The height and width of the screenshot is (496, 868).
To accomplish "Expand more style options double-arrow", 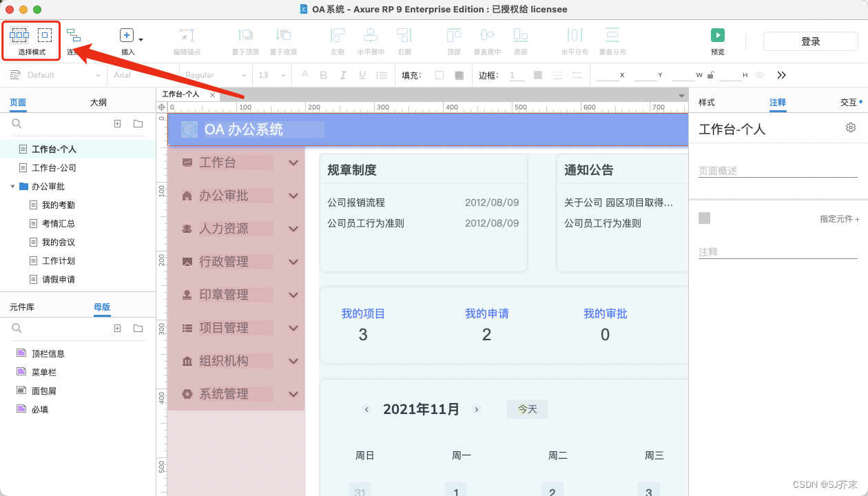I will 781,75.
